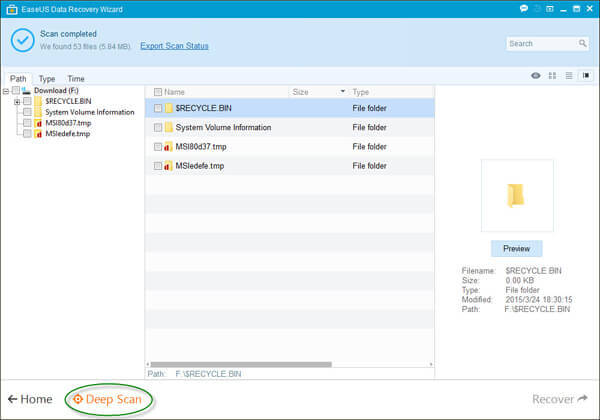Click the Preview button under the thumbnail
The width and height of the screenshot is (600, 420).
(x=516, y=248)
